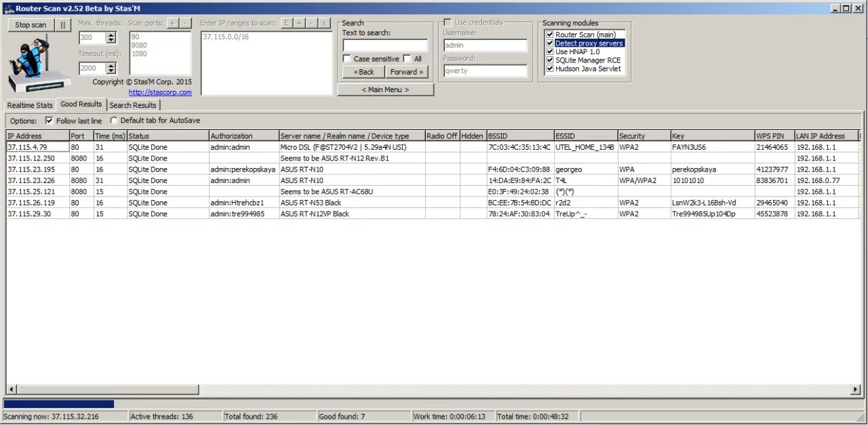Sort by the IP Address column header

[x=38, y=136]
